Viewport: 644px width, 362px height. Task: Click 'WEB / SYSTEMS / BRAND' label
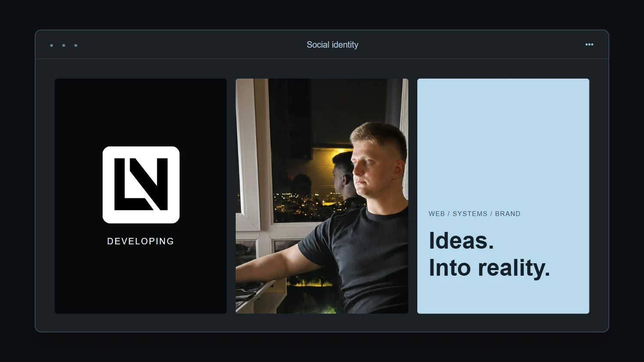pyautogui.click(x=474, y=214)
